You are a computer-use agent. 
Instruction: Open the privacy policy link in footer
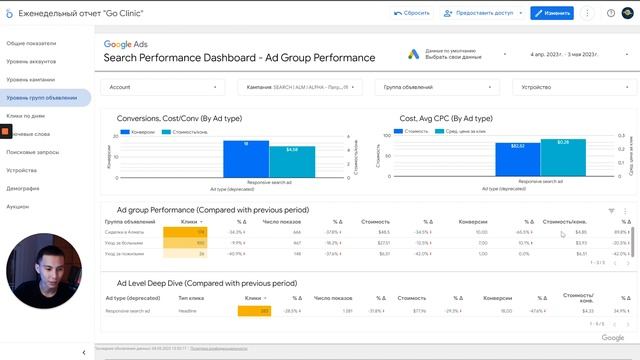click(x=219, y=349)
